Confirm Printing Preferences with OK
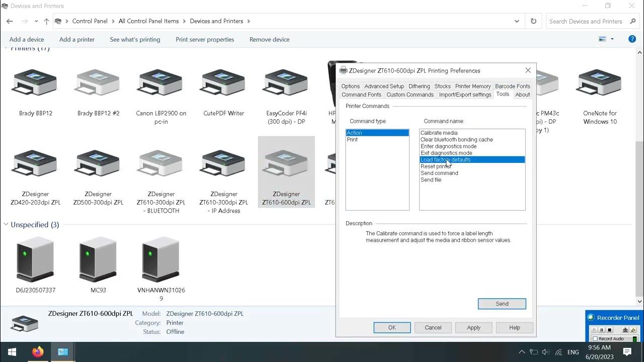Screen dimensions: 644x362 point(392,327)
